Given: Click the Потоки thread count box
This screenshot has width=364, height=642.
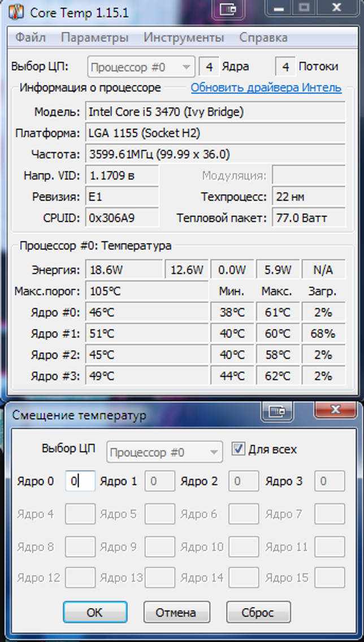Looking at the screenshot, I should (x=285, y=66).
